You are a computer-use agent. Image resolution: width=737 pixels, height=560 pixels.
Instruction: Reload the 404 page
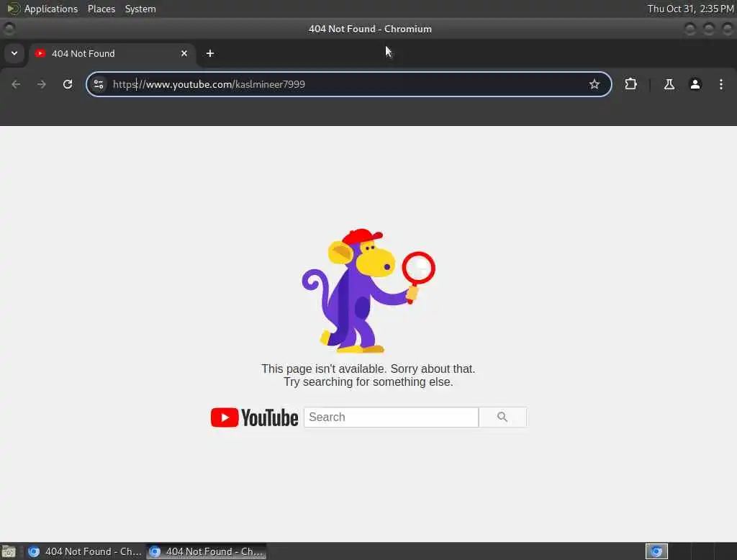click(68, 85)
